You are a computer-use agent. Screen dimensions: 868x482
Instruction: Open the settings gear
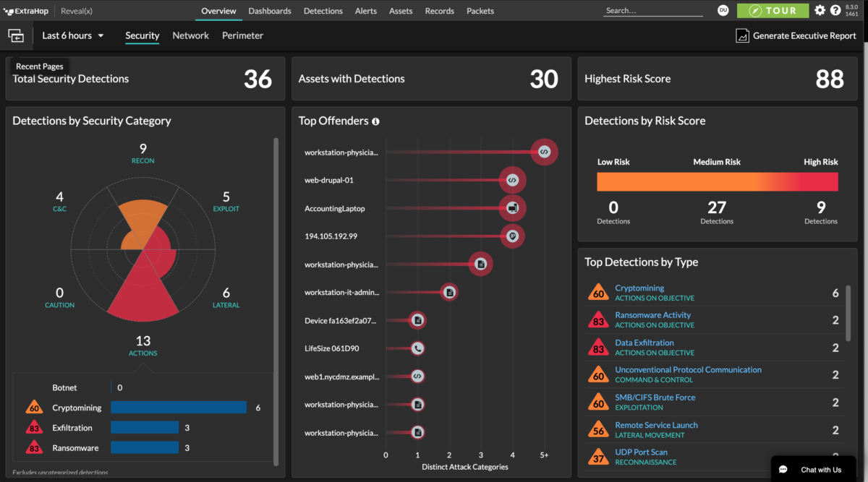pyautogui.click(x=820, y=10)
